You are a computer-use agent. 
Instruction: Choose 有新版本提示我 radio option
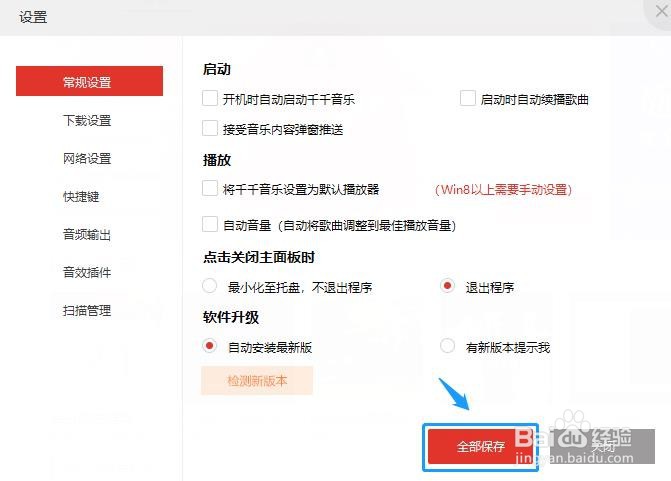pos(448,345)
